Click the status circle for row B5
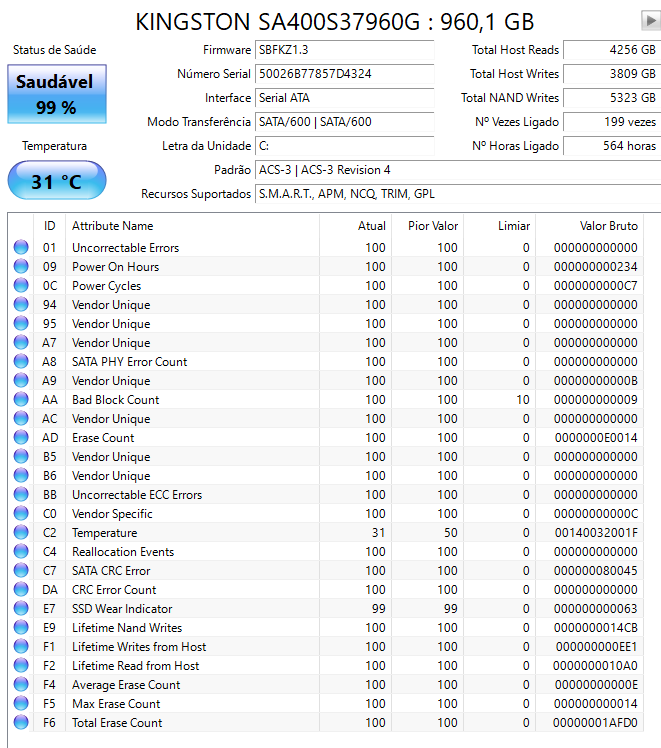Image resolution: width=661 pixels, height=748 pixels. coord(21,457)
